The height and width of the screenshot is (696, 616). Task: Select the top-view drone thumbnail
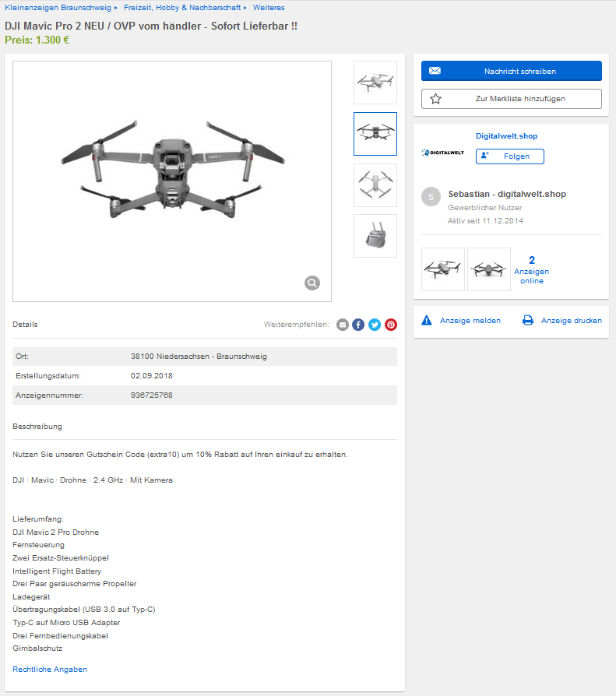pos(375,185)
